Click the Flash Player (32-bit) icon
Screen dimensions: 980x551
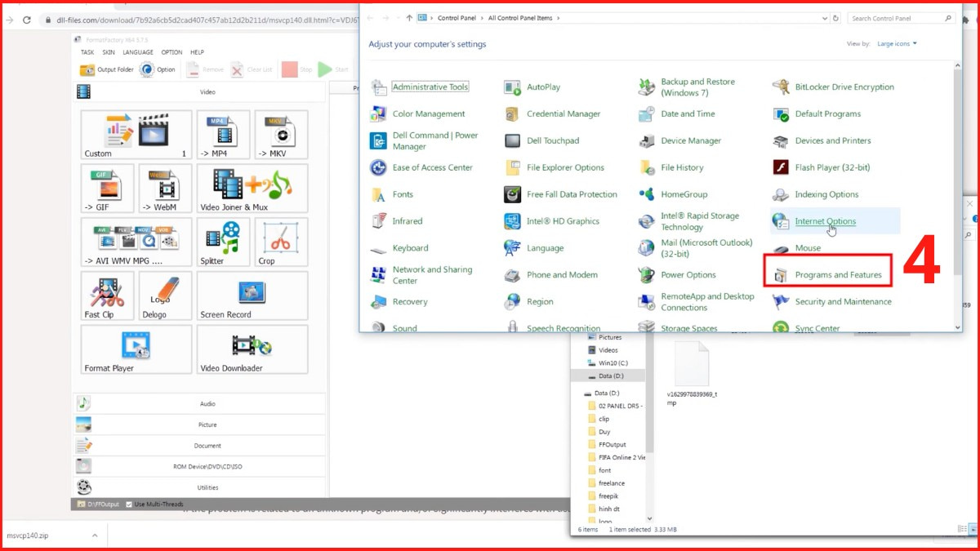click(781, 167)
